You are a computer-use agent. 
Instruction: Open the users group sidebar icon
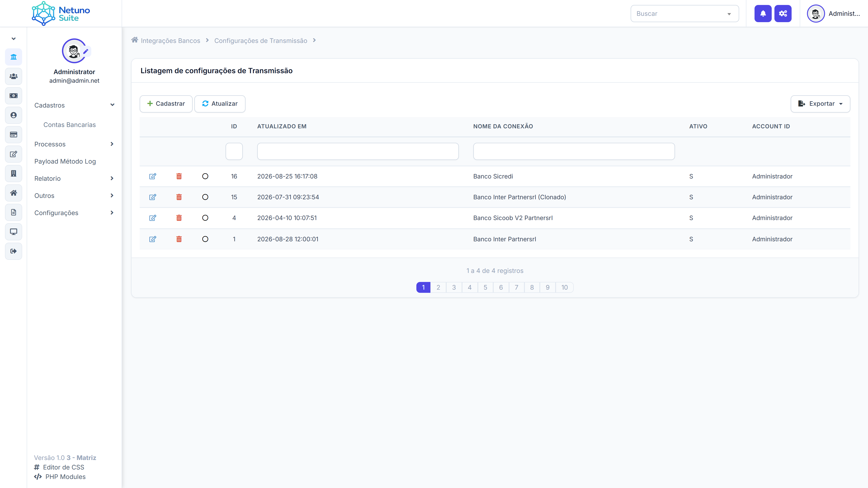pyautogui.click(x=14, y=76)
